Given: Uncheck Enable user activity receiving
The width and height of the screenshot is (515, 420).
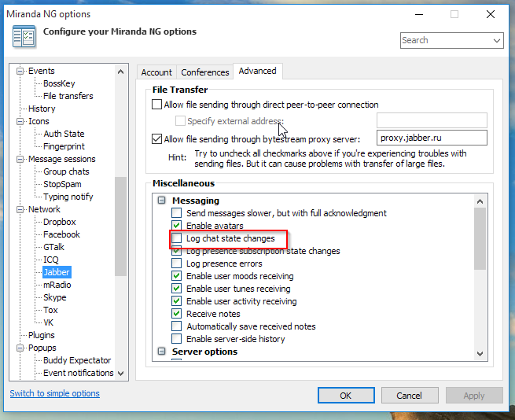Looking at the screenshot, I should tap(177, 301).
